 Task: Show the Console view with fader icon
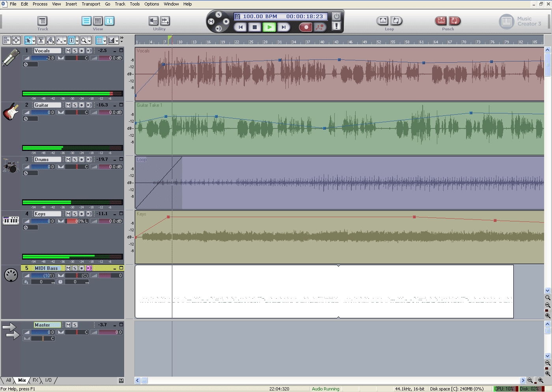98,21
